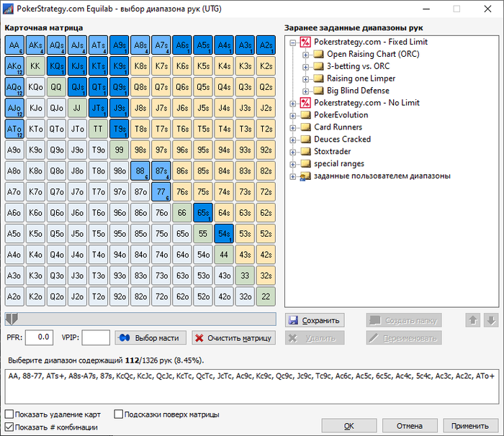Image resolution: width=504 pixels, height=436 pixels.
Task: Click the PokerEvolution folder icon
Action: coord(305,115)
